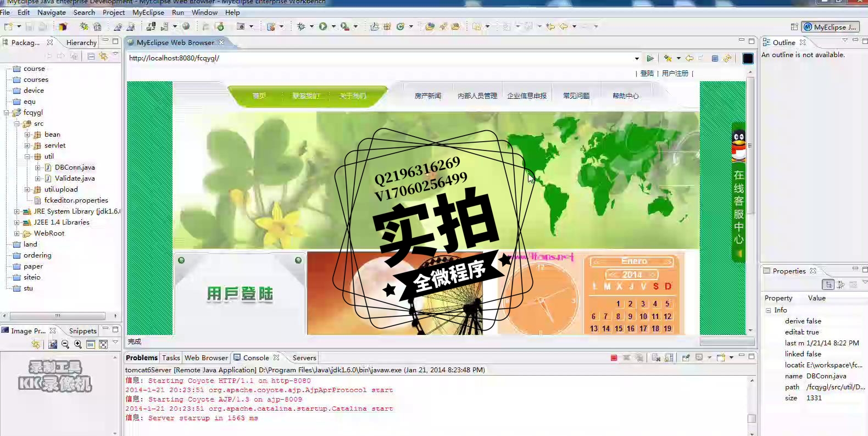Click the 内部人员管理 navigation link
Viewport: 868px width, 436px height.
tap(477, 96)
